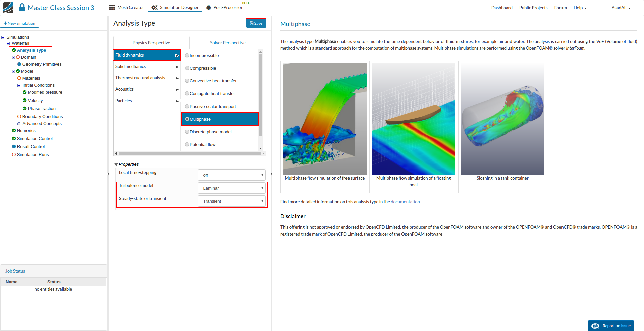Switch to Solver Perspective tab
This screenshot has width=644, height=331.
(x=228, y=43)
